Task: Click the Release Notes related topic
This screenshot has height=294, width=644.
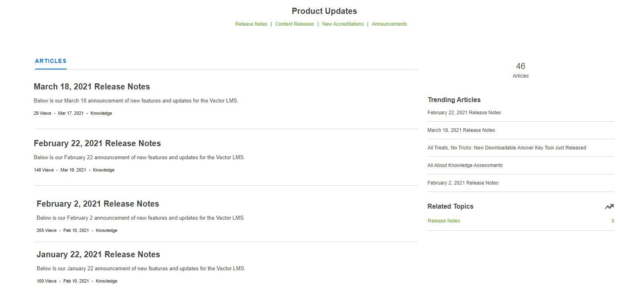Action: click(x=444, y=221)
